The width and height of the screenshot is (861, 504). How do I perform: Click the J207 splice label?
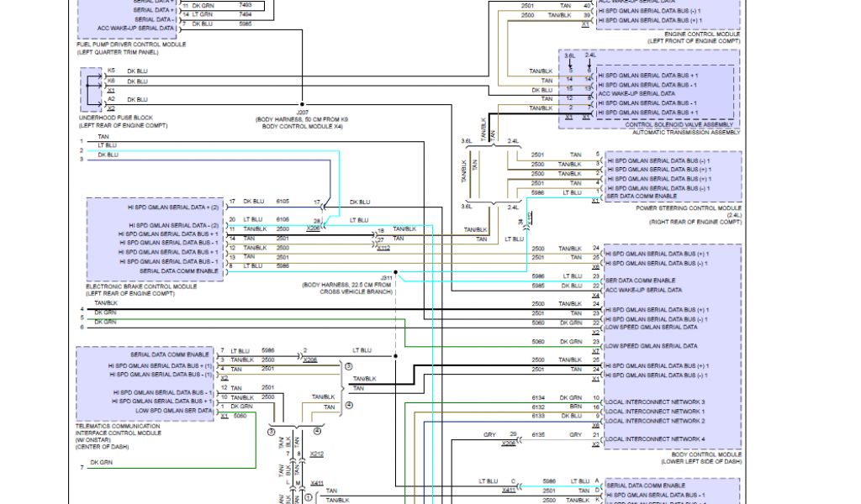coord(303,112)
